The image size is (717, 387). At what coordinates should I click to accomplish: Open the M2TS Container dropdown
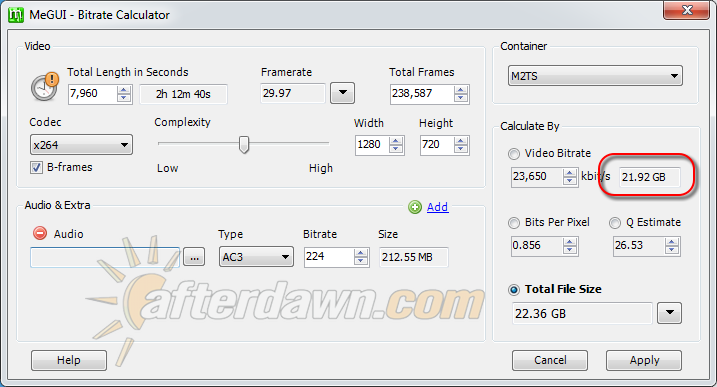click(x=595, y=76)
